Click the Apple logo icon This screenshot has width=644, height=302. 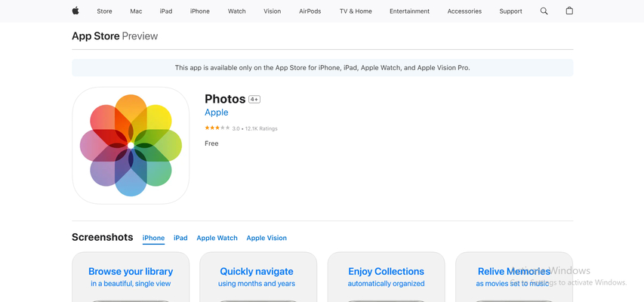tap(75, 11)
